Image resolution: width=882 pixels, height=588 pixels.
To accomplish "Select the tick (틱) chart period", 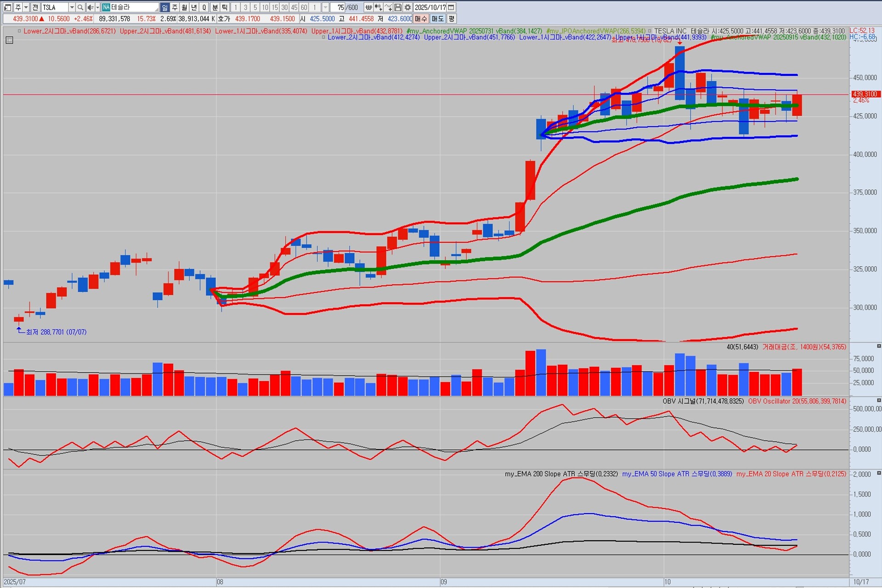I will tap(225, 7).
